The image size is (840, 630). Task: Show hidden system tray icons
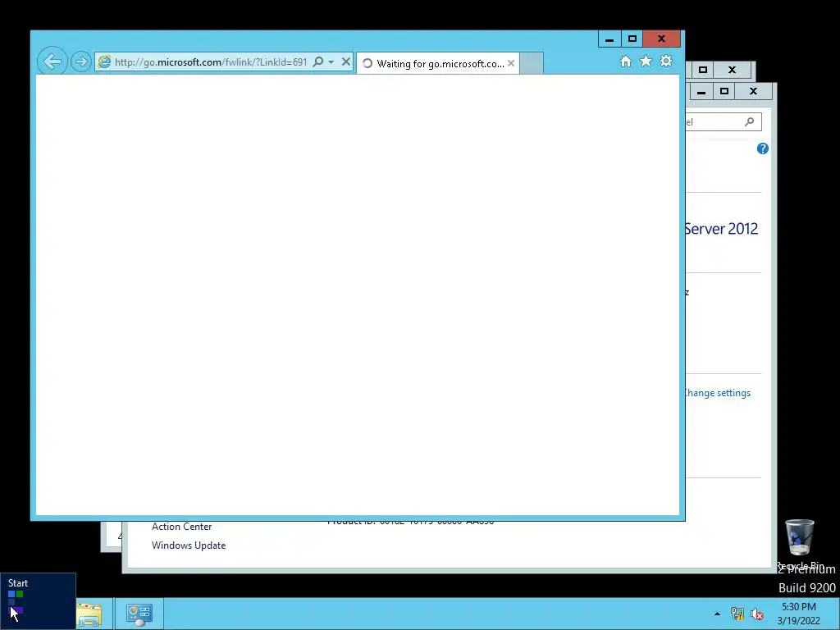click(717, 614)
